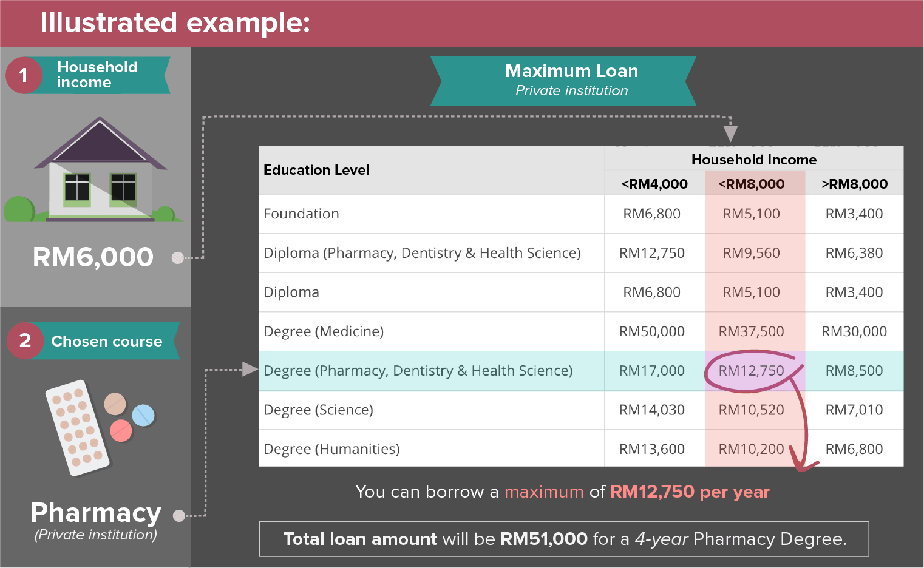Open the Maximum Loan Private institution banner
924x568 pixels.
tap(563, 80)
